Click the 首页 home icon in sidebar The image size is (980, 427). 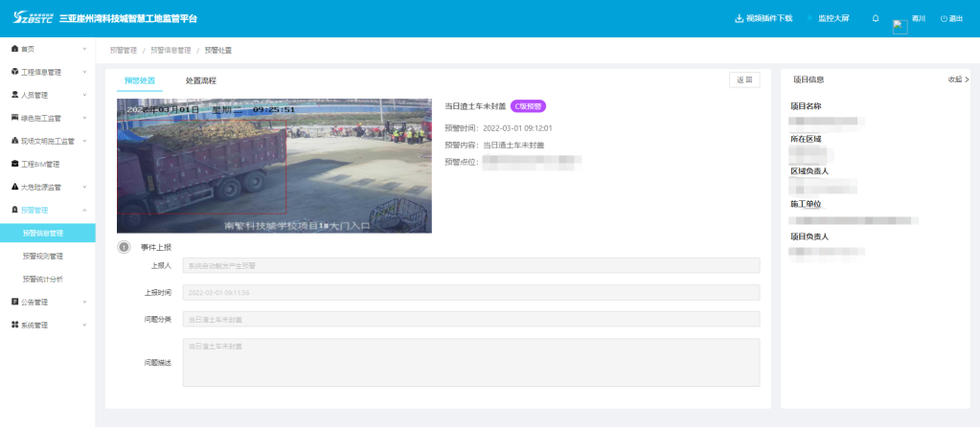(x=14, y=49)
